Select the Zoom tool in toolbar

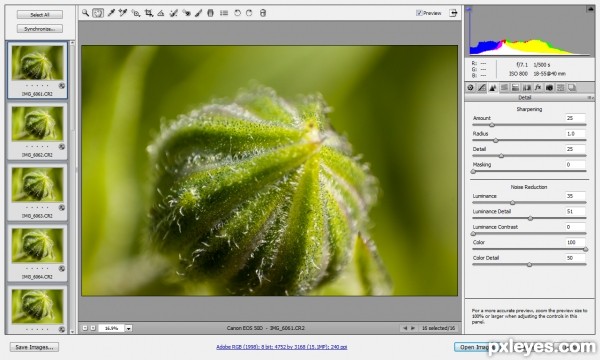point(85,13)
